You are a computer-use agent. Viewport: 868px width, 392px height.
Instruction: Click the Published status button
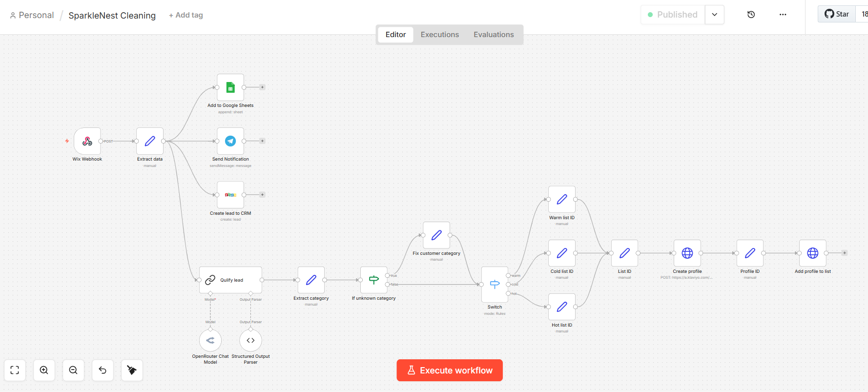point(673,15)
